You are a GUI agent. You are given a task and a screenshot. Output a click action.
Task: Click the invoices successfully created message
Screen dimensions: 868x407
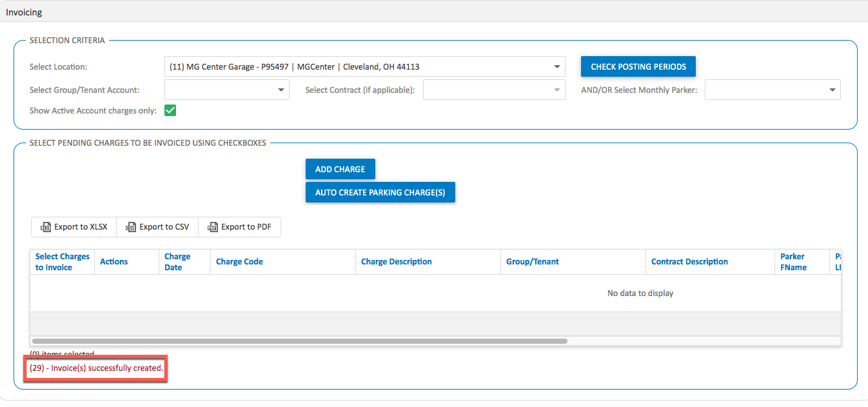coord(95,368)
